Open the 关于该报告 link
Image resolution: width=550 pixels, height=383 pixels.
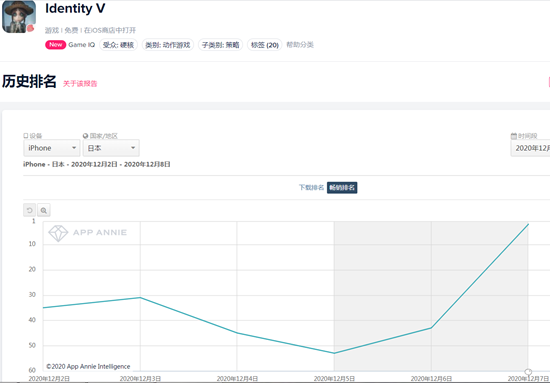coord(80,83)
